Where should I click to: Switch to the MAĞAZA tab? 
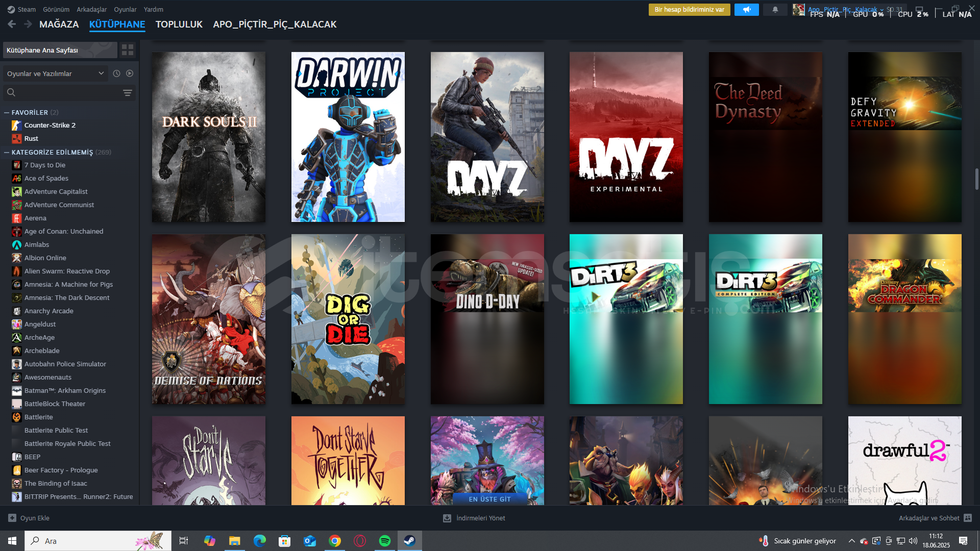[59, 24]
